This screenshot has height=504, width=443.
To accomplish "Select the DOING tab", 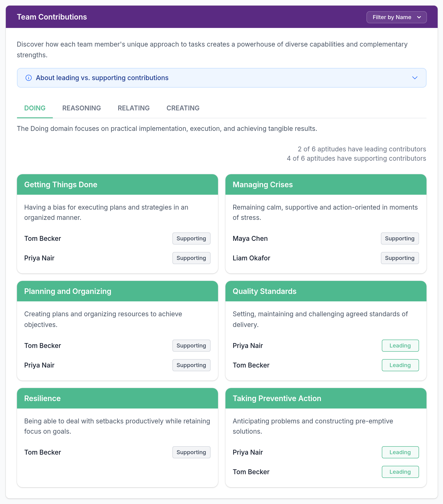I will pos(35,108).
